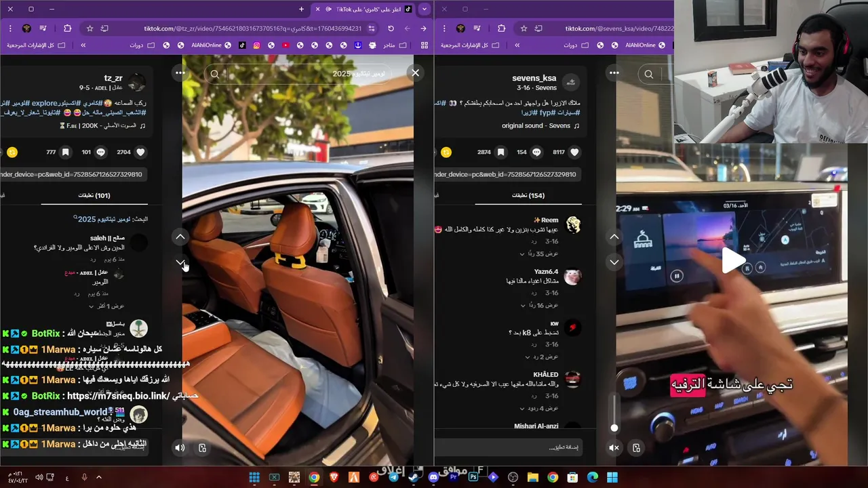This screenshot has height=488, width=868.
Task: Open new tab in tz_zr window
Action: [x=302, y=9]
